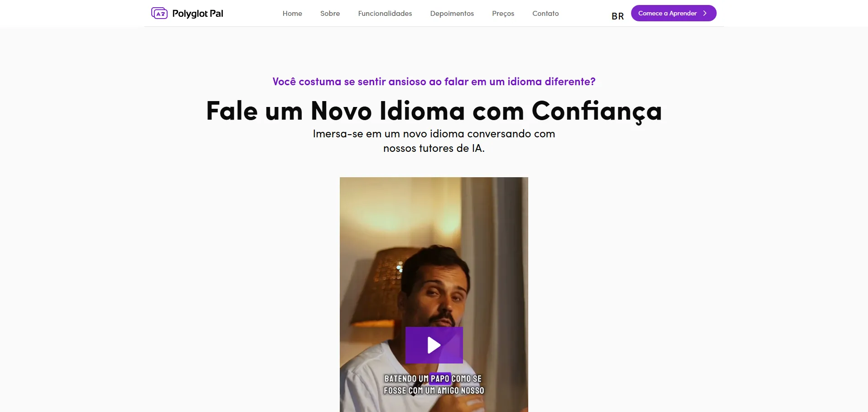Image resolution: width=868 pixels, height=412 pixels.
Task: Click the headline Fale um Novo Idioma com Confiança
Action: pyautogui.click(x=434, y=111)
